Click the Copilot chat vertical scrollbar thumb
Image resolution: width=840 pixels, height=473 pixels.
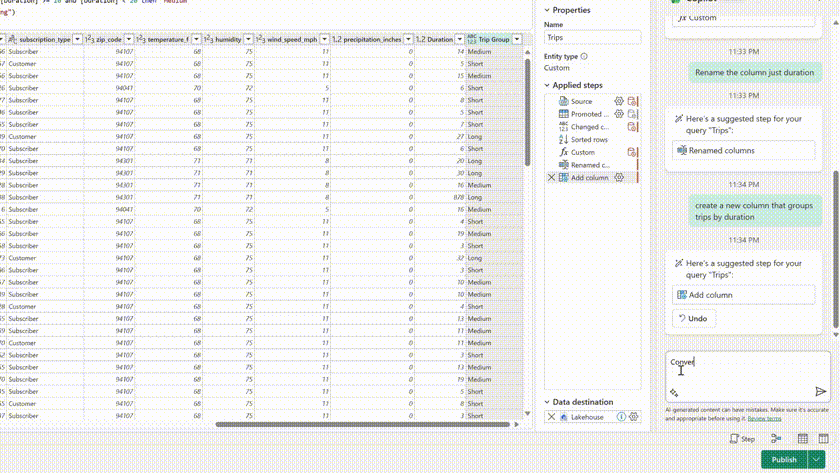(x=836, y=250)
